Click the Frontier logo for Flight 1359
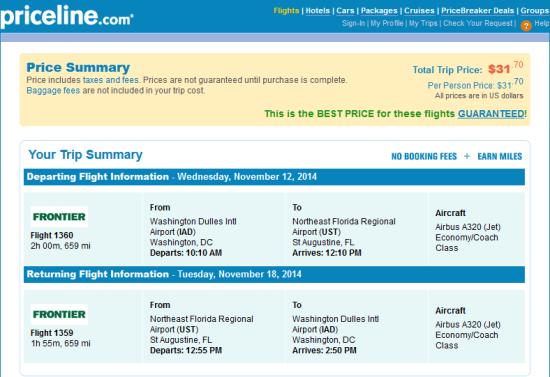 (x=59, y=314)
